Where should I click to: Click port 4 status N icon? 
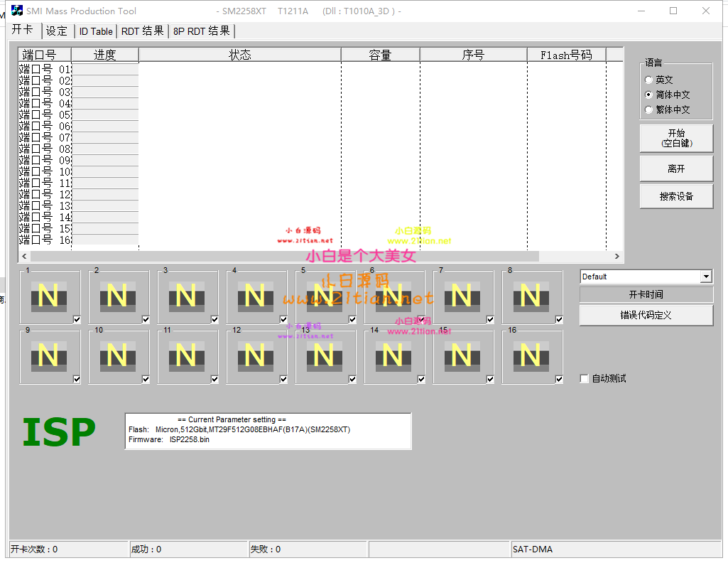click(x=256, y=296)
